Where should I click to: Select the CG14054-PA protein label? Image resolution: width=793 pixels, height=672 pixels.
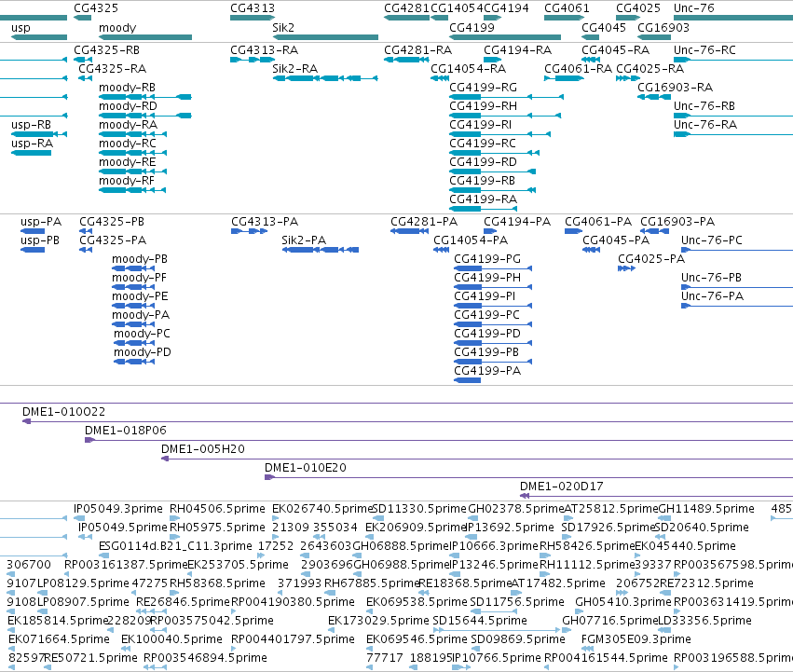pos(471,240)
